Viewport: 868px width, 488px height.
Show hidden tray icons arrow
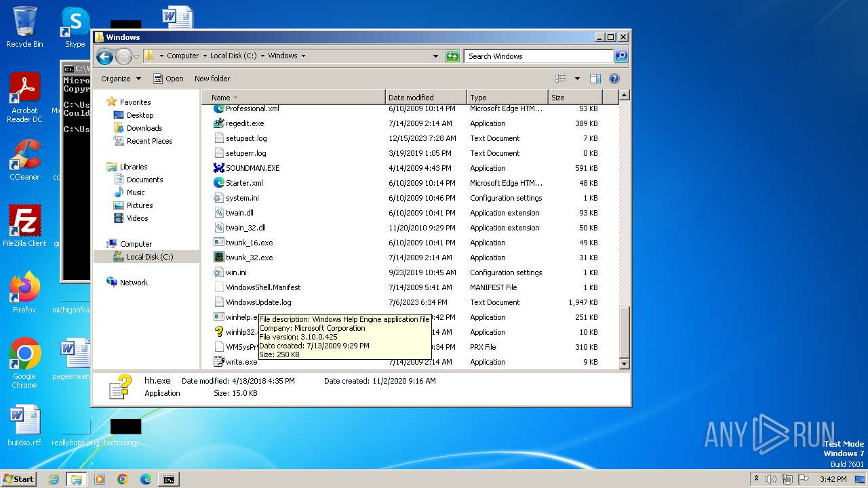756,479
